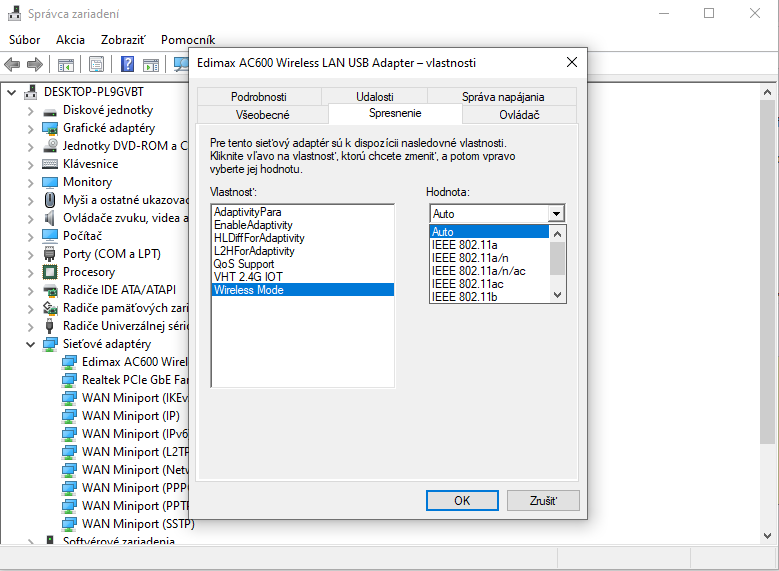Click the Realtek PCIe GbE adapter icon
The height and width of the screenshot is (571, 779).
(x=69, y=380)
